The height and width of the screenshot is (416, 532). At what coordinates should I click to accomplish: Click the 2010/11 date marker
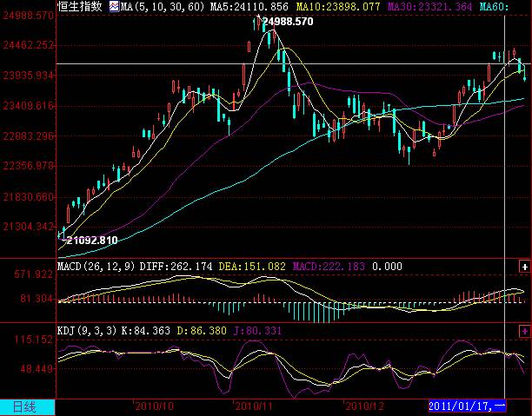[254, 406]
